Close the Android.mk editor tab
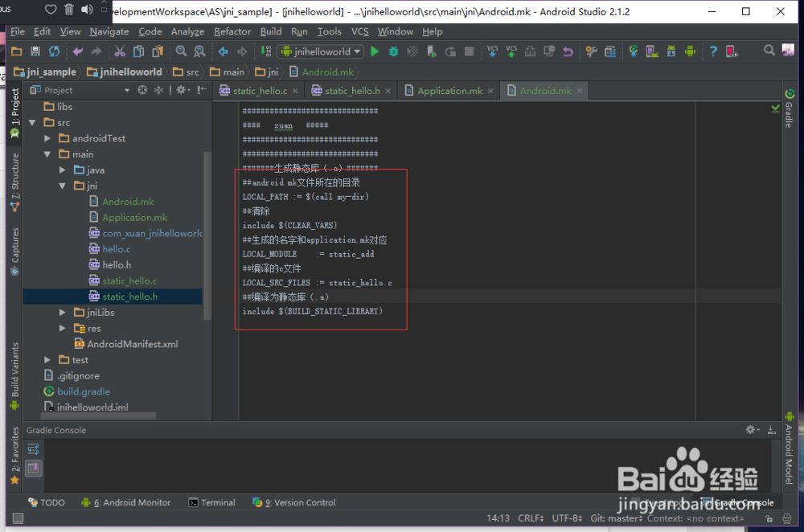Image resolution: width=804 pixels, height=532 pixels. point(580,91)
